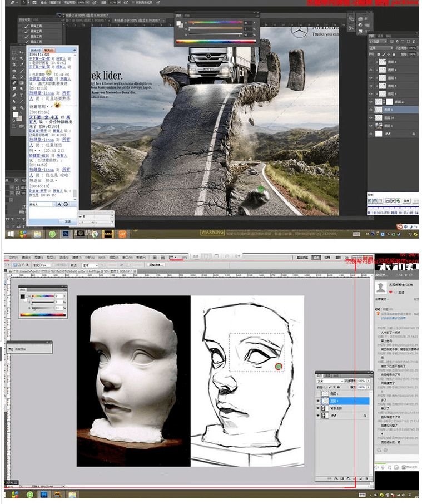Open flow dropdown in eraser options bar
This screenshot has width=422, height=504.
coord(119,2)
